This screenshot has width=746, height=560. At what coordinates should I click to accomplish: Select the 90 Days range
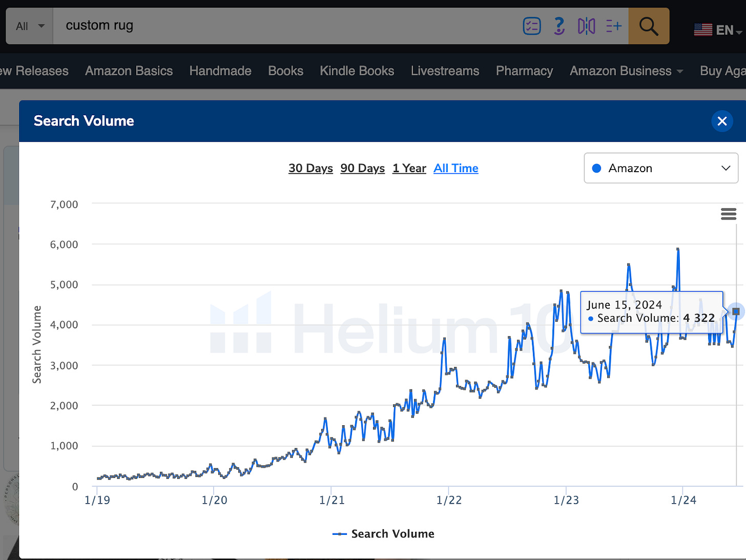pos(362,168)
